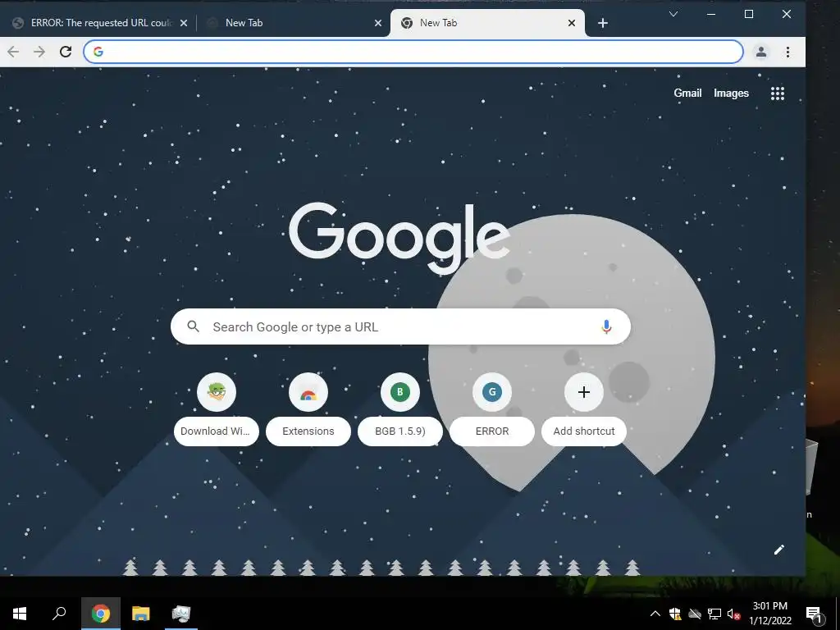
Task: Click the Extensions shortcut label
Action: click(308, 431)
